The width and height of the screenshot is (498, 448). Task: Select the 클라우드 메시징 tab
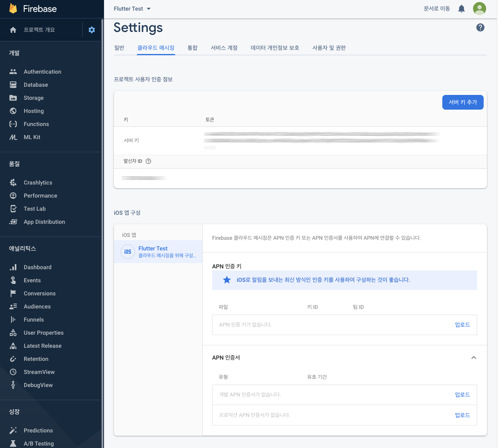click(x=156, y=48)
